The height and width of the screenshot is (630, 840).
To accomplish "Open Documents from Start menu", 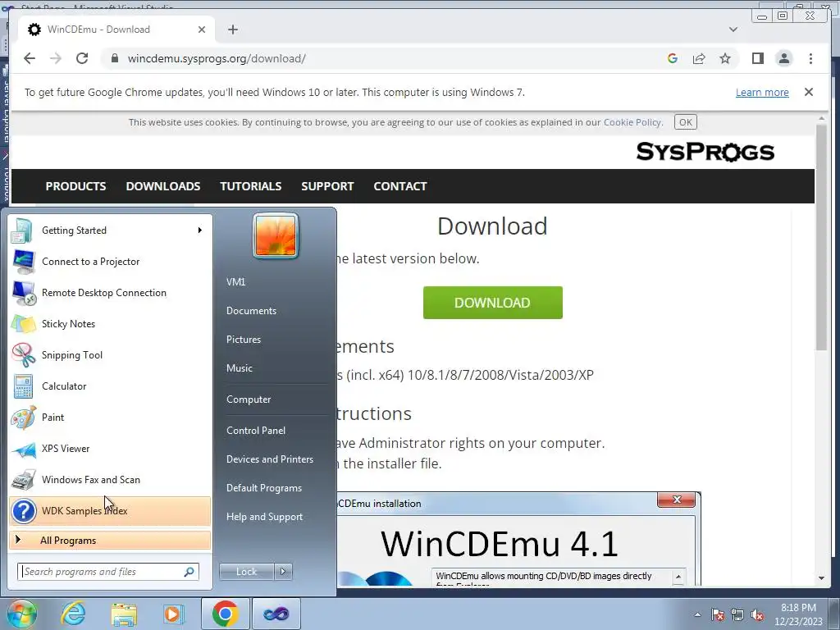I will point(251,311).
